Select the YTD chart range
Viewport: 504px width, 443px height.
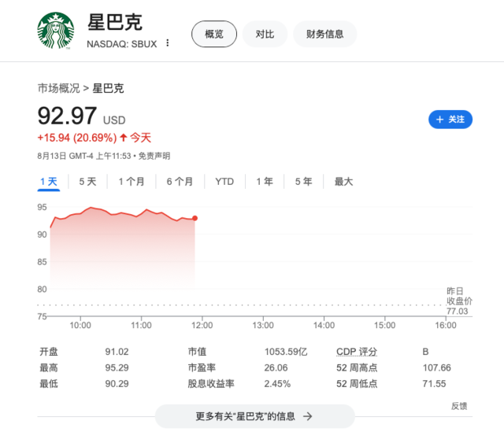pyautogui.click(x=224, y=182)
